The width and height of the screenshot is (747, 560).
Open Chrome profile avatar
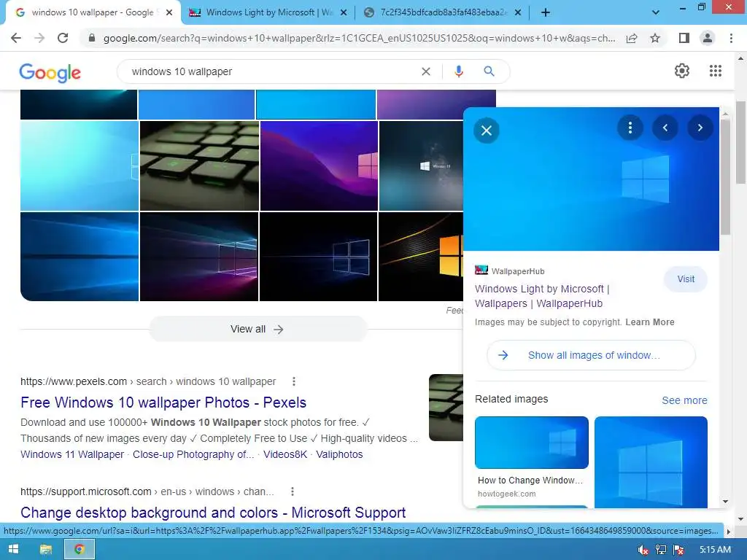[708, 38]
